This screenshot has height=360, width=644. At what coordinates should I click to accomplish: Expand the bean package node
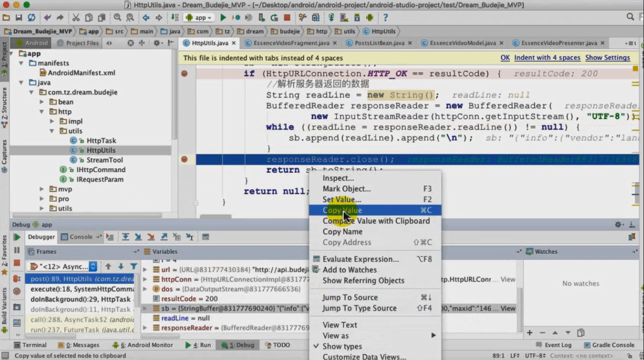(42, 102)
